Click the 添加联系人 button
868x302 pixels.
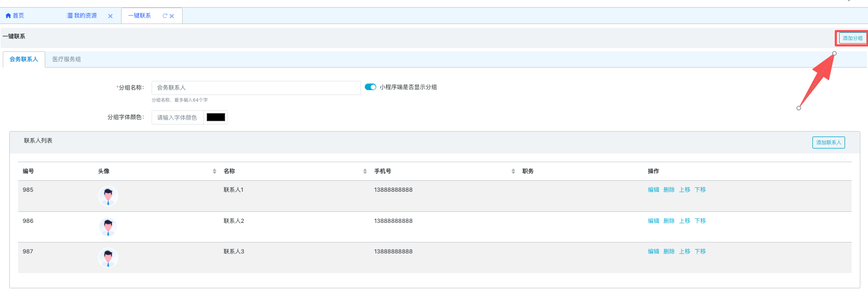pos(828,143)
